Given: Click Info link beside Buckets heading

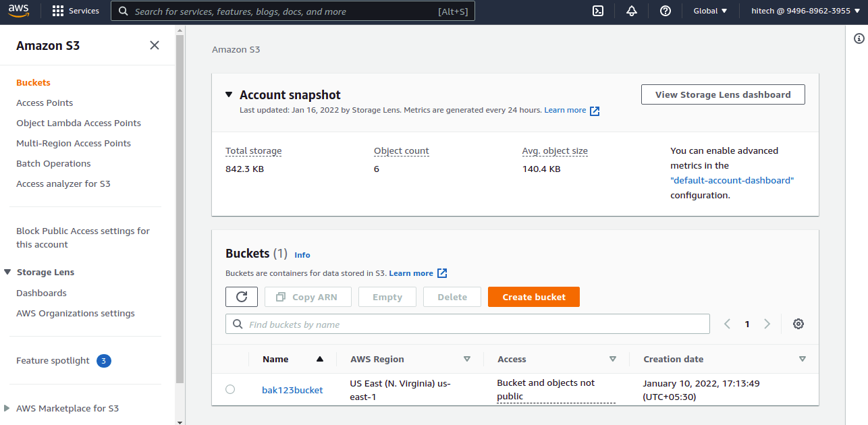Looking at the screenshot, I should pyautogui.click(x=302, y=255).
